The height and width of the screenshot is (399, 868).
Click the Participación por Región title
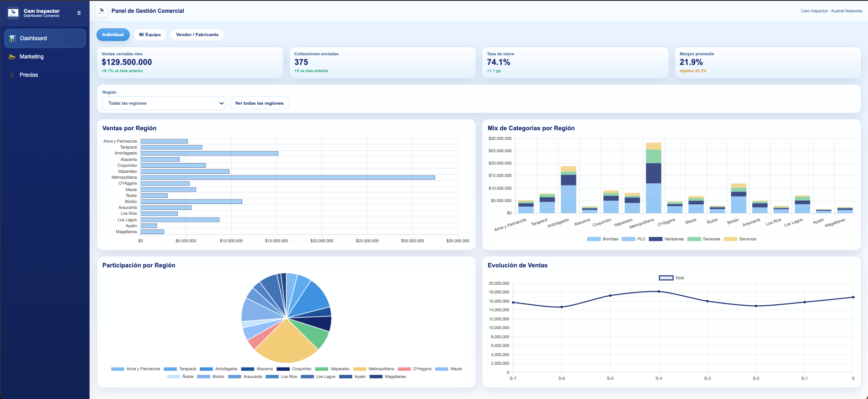[x=139, y=266]
